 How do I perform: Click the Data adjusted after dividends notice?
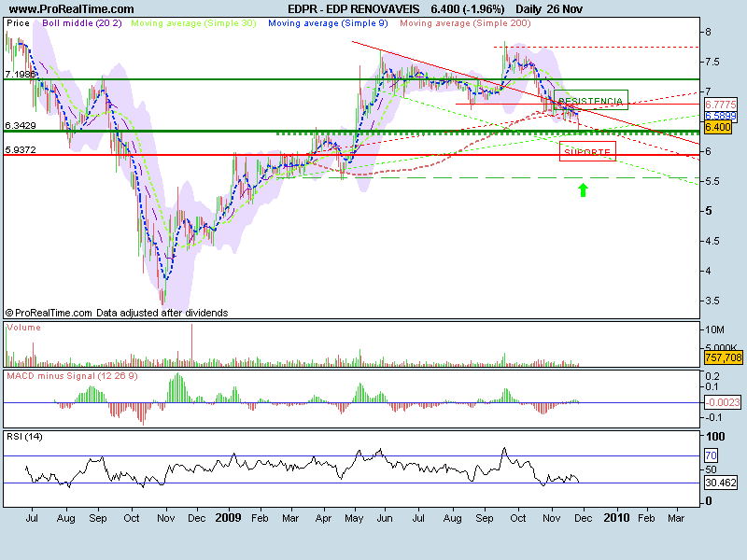tap(162, 313)
